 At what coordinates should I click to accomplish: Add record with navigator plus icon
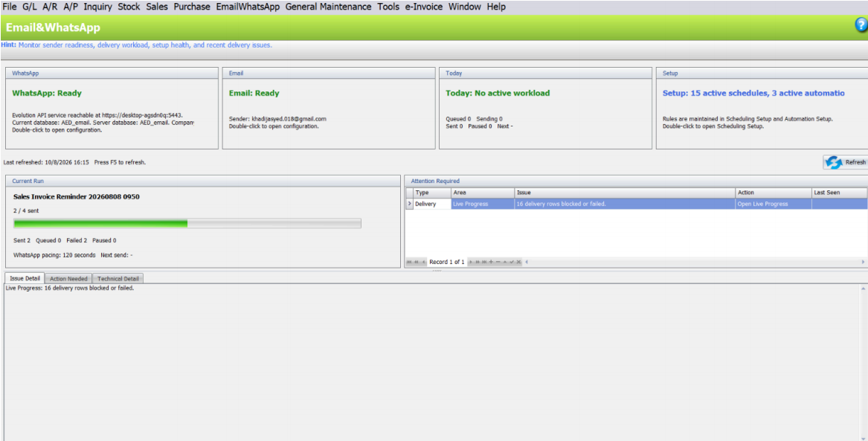pyautogui.click(x=491, y=262)
